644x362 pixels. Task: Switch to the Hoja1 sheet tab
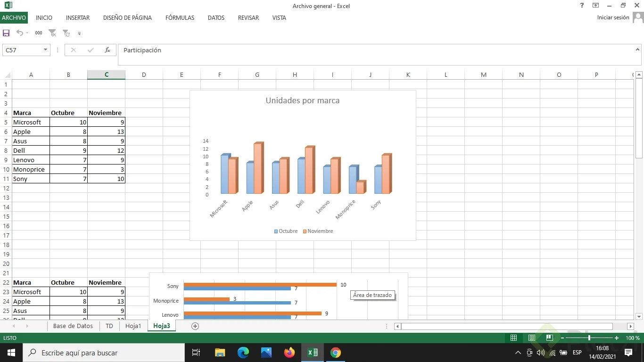pos(133,326)
